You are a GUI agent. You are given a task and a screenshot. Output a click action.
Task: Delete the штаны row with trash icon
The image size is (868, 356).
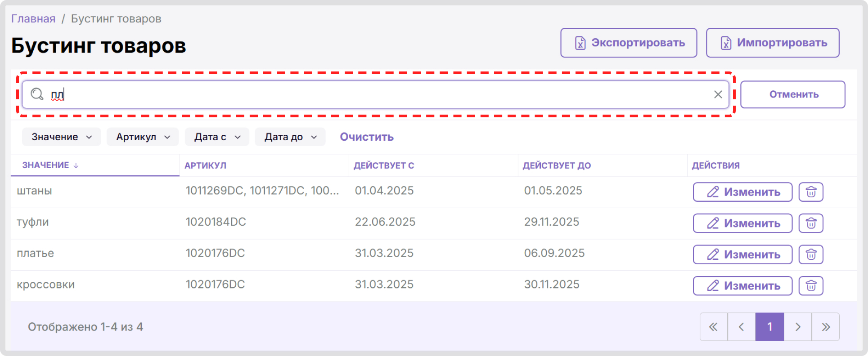tap(810, 192)
